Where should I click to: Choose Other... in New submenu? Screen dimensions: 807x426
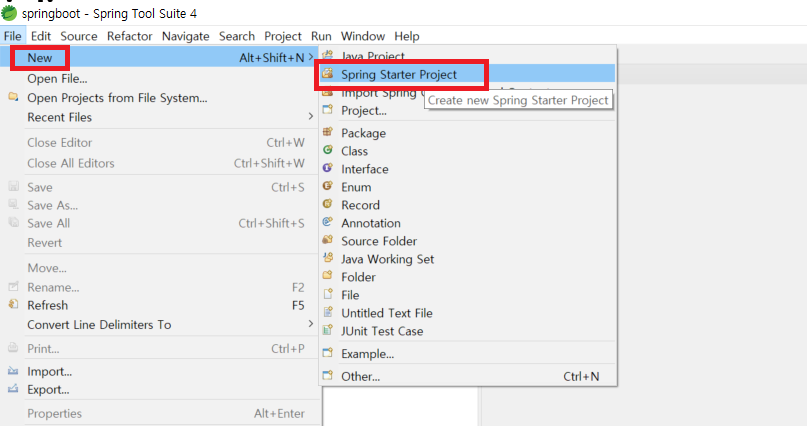tap(467, 376)
